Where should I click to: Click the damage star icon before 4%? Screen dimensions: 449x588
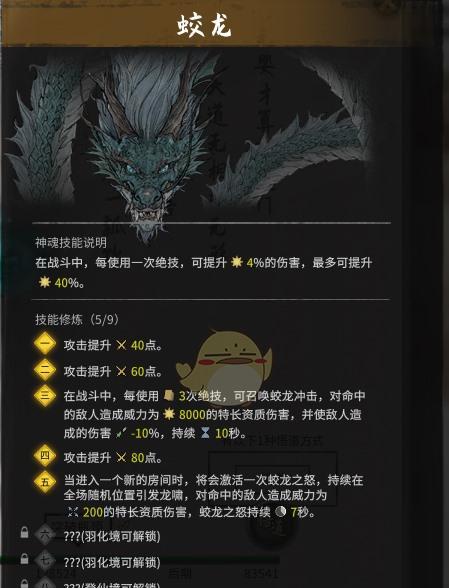tap(237, 262)
